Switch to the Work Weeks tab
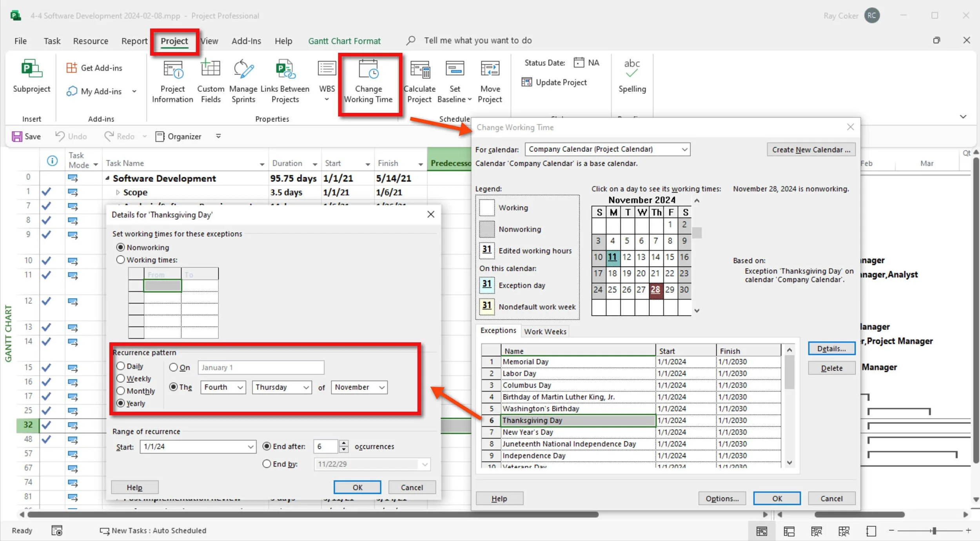 point(545,332)
